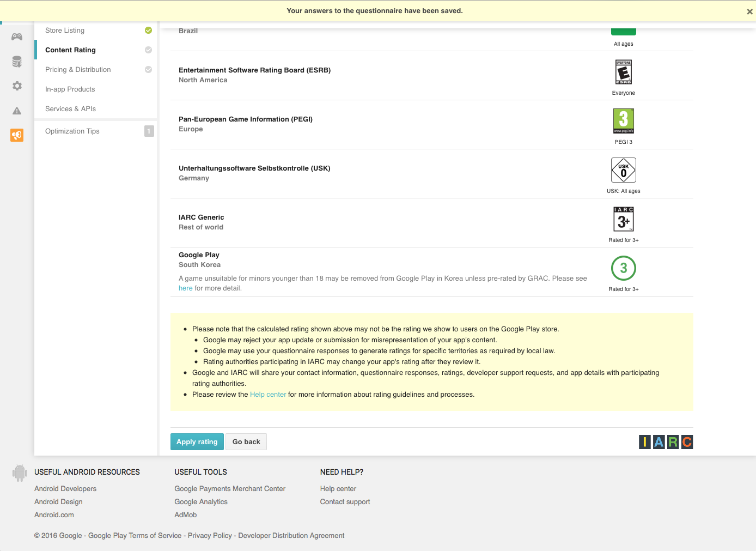Go to Pricing & Distribution
Viewport: 756px width, 551px height.
click(x=78, y=70)
